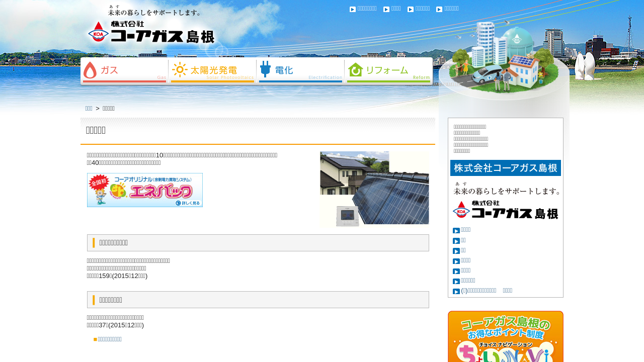Open the orange ちょいNAVI point system banner
Image resolution: width=644 pixels, height=362 pixels.
pyautogui.click(x=505, y=336)
